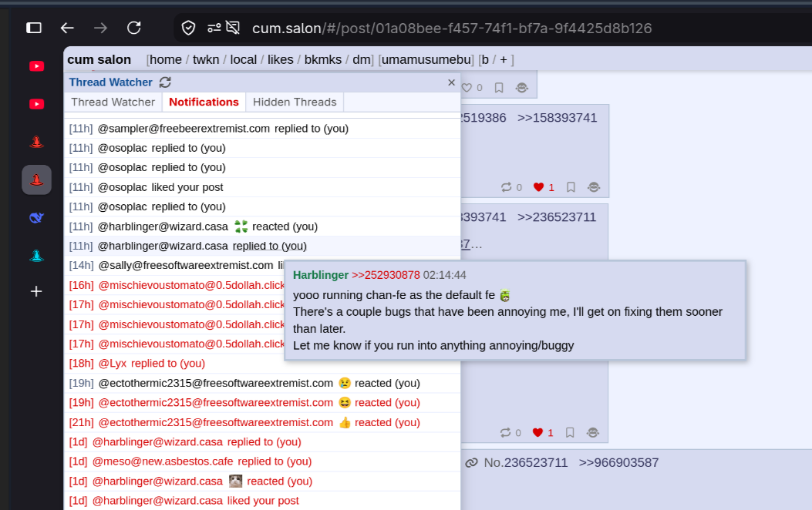Close the Thread Watcher panel
This screenshot has height=510, width=812.
(451, 82)
